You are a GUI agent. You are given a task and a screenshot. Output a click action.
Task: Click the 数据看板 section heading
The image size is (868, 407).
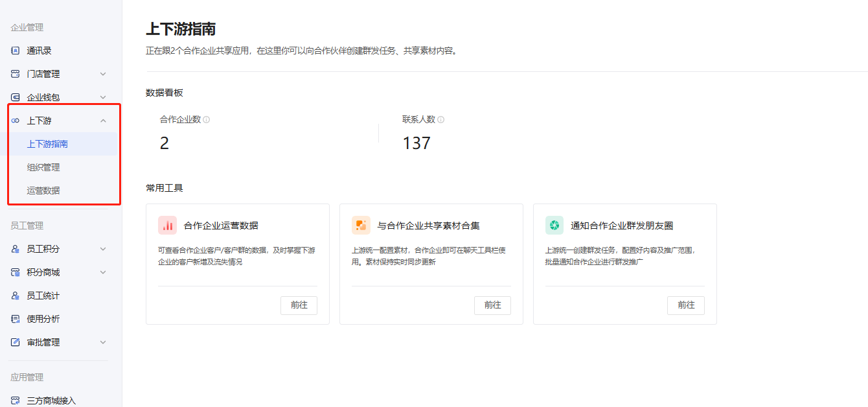click(x=165, y=93)
